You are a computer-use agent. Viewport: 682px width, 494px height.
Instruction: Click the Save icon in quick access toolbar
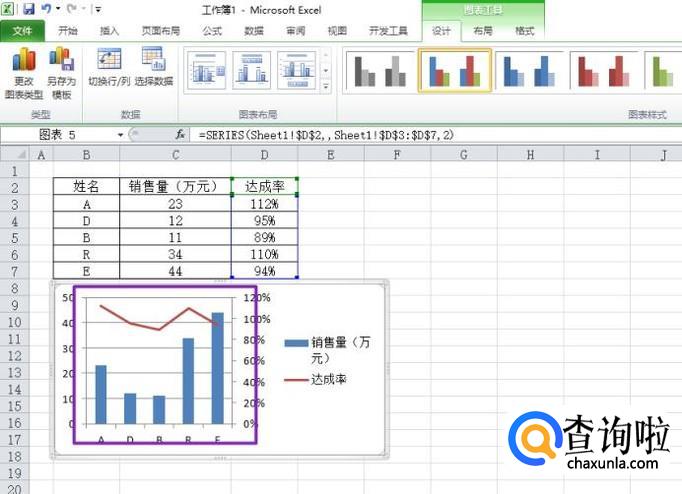(x=28, y=9)
